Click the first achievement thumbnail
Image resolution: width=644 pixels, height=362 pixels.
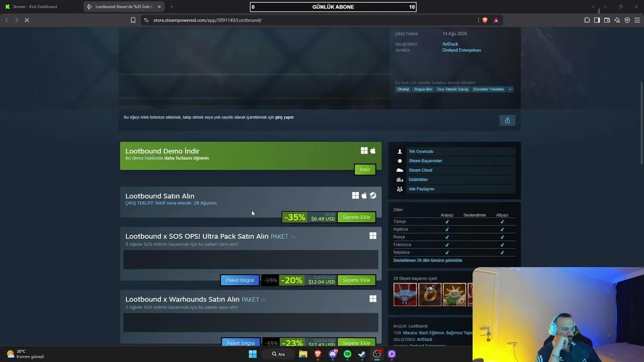click(x=405, y=295)
